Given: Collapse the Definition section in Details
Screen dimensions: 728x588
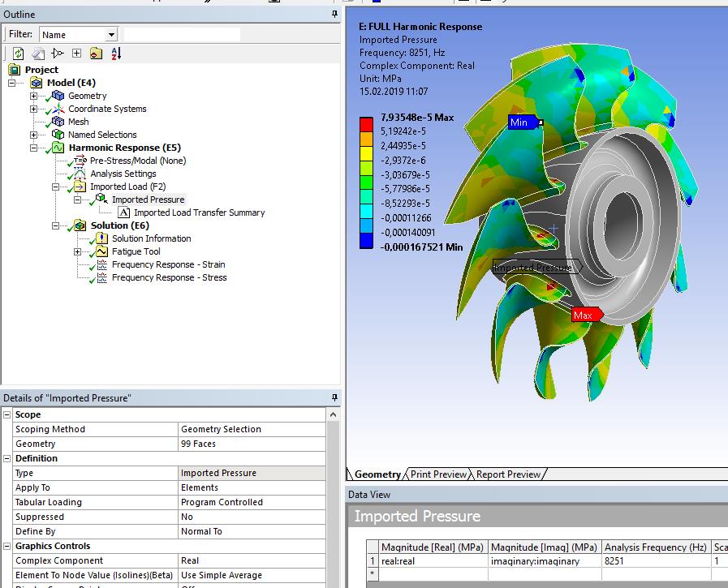Looking at the screenshot, I should click(6, 458).
